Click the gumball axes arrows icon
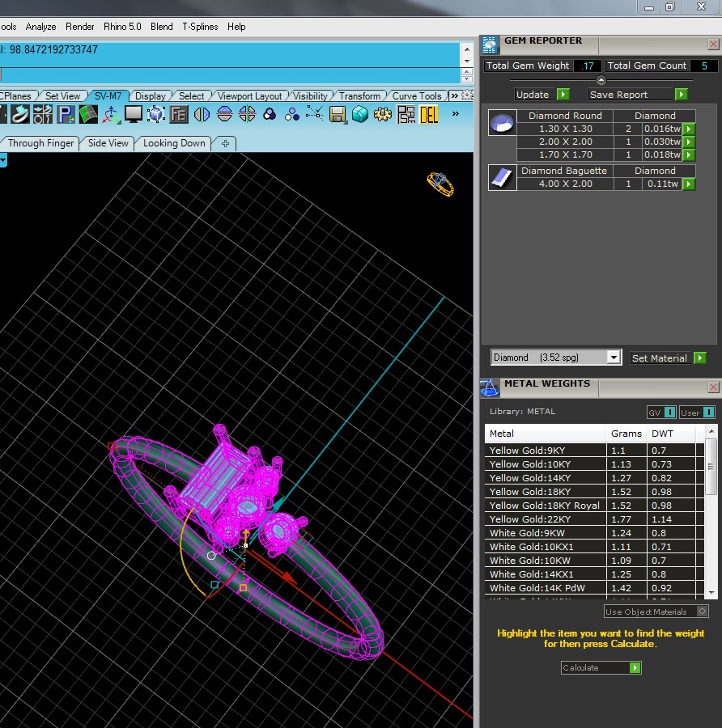Viewport: 722px width, 728px height. point(111,114)
